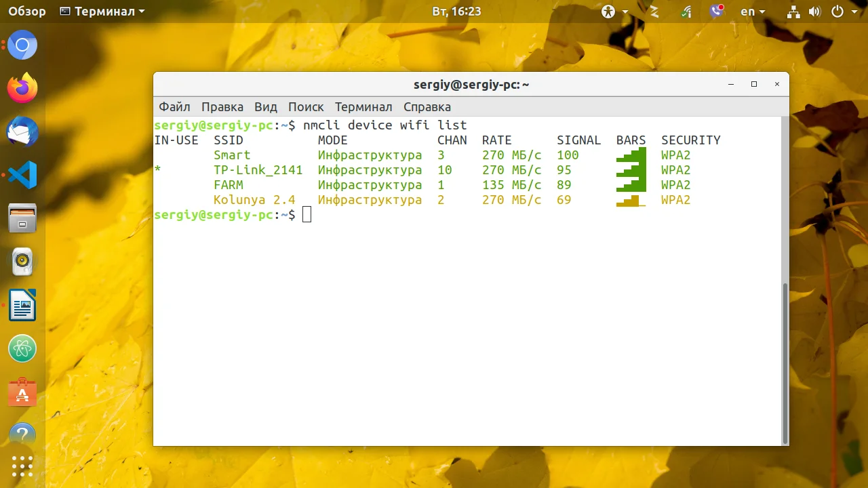
Task: Open the Files manager in the dock
Action: 22,218
